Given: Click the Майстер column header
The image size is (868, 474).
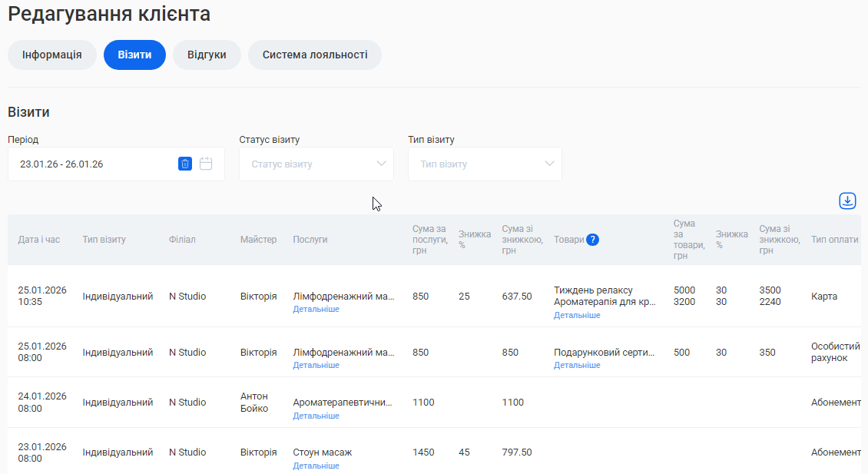Looking at the screenshot, I should pyautogui.click(x=258, y=240).
